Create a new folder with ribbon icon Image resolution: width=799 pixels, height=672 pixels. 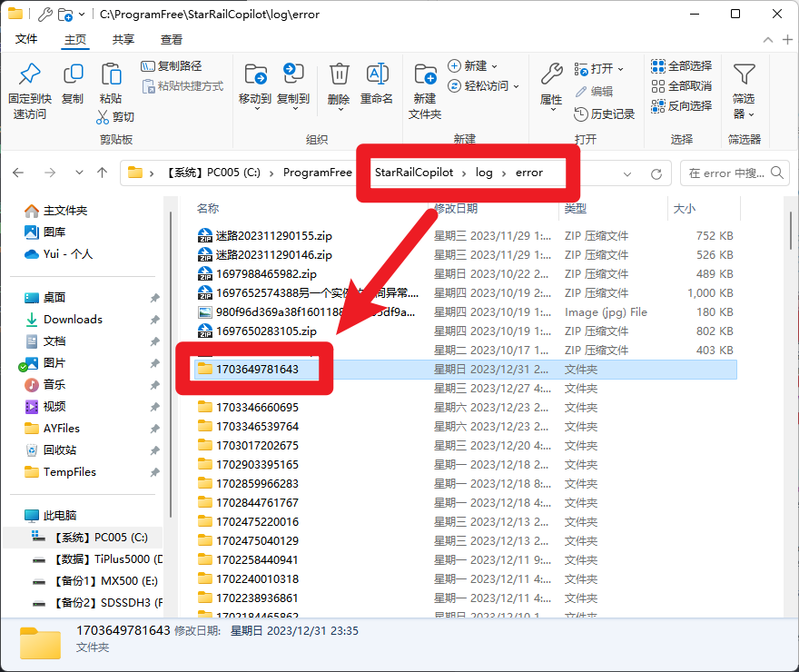[424, 76]
